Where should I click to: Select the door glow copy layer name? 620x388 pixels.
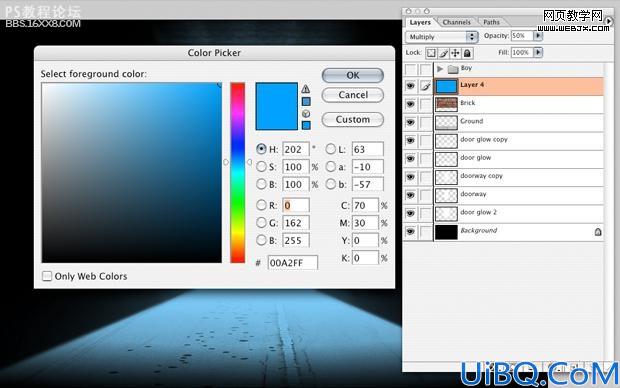(484, 140)
